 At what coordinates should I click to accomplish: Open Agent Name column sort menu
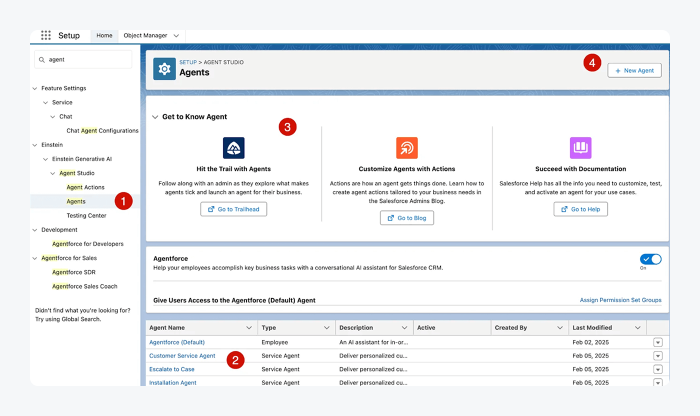(249, 328)
